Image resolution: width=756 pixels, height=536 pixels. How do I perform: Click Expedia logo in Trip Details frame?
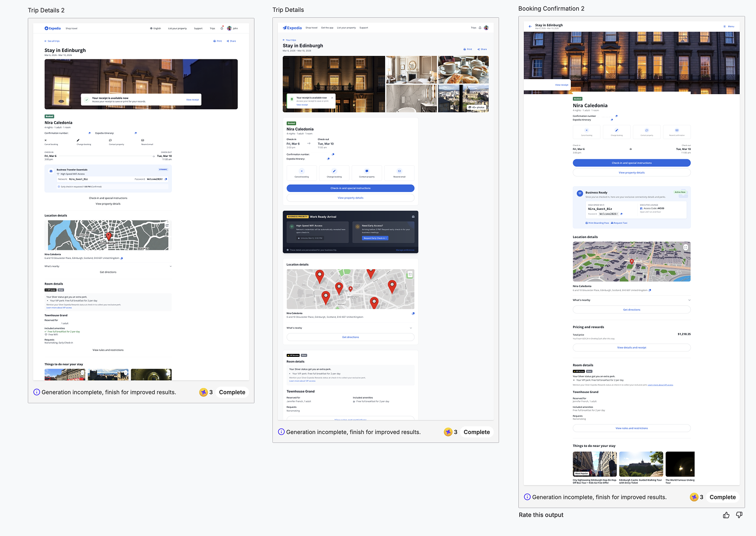point(292,28)
